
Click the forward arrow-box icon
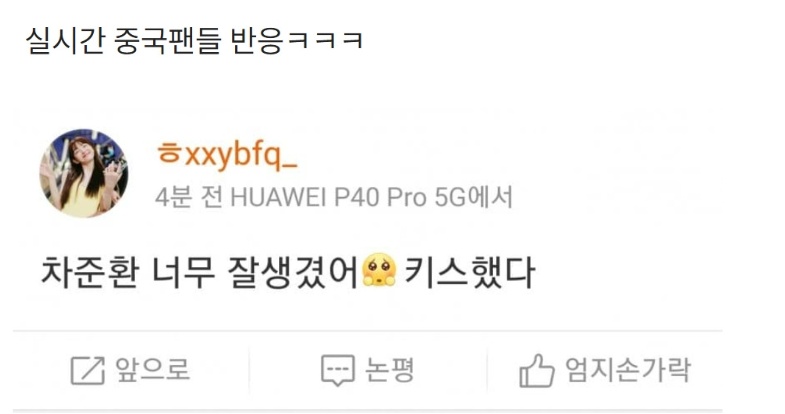(x=88, y=370)
